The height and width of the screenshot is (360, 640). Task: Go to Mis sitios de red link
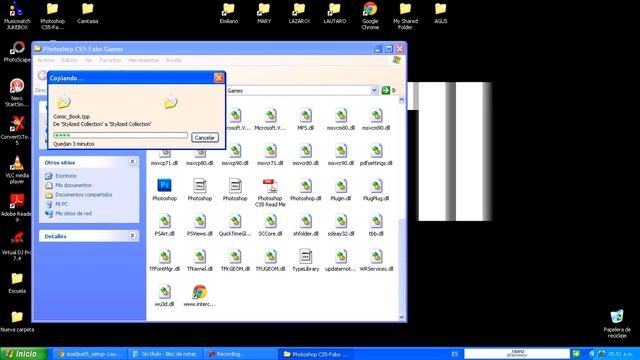(73, 213)
